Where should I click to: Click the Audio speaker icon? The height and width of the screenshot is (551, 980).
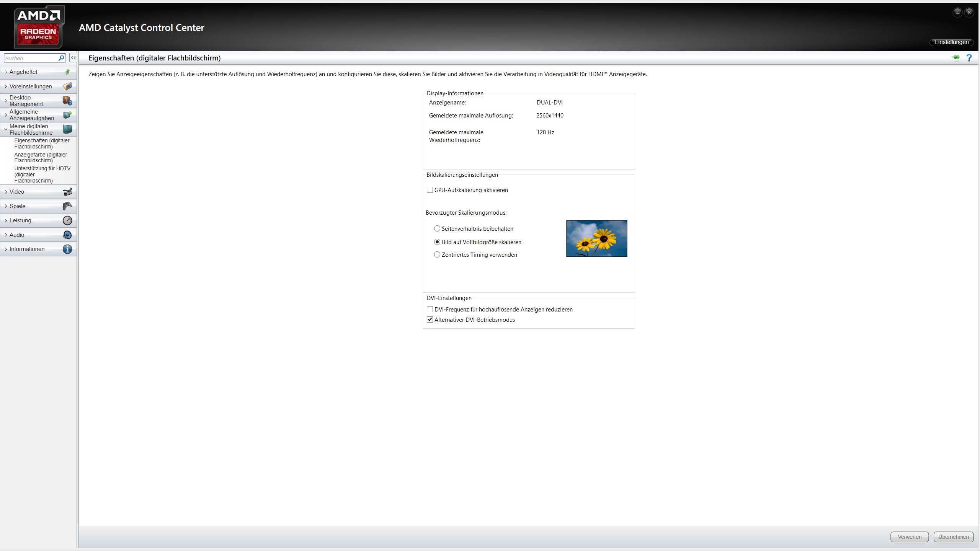[67, 235]
